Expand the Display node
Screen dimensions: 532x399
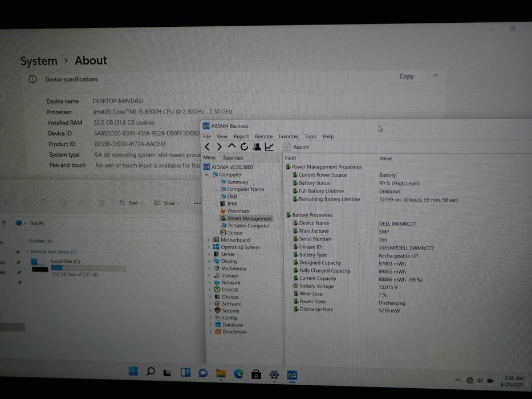click(209, 261)
